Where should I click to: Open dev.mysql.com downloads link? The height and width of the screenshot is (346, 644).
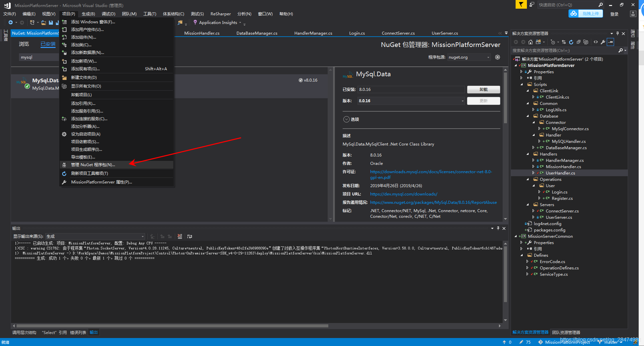(403, 194)
